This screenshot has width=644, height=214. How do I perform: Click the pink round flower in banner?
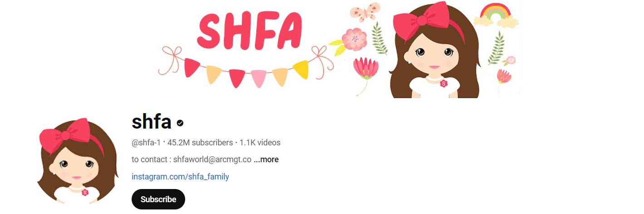point(354,40)
